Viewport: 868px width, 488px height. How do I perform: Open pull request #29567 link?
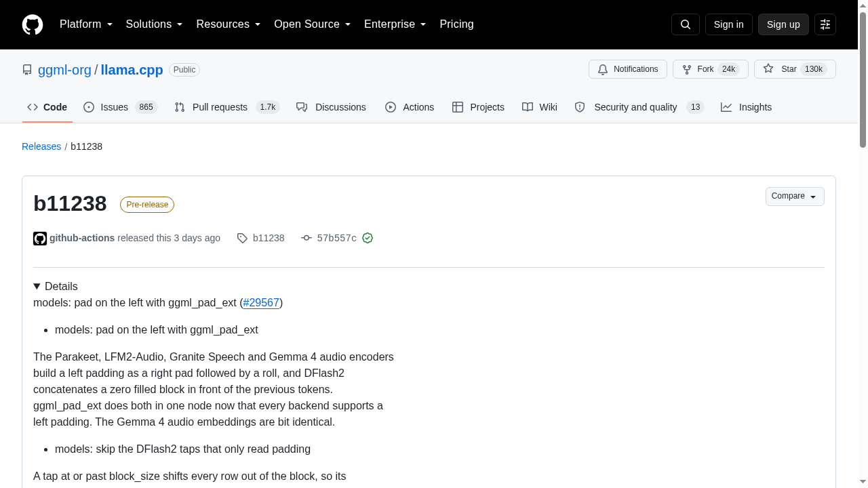point(261,302)
